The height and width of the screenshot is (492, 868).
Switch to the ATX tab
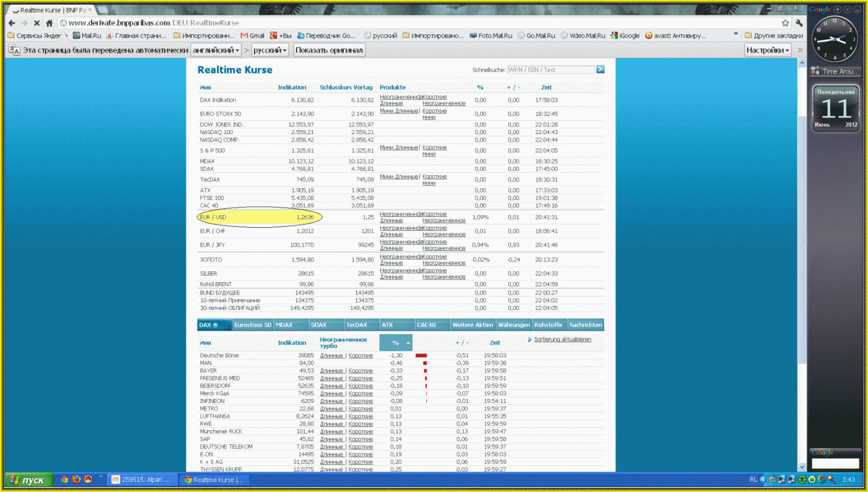click(x=397, y=325)
